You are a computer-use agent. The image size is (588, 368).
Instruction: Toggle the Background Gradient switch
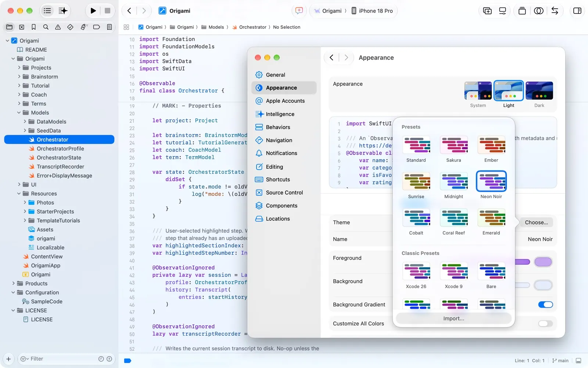coord(545,304)
